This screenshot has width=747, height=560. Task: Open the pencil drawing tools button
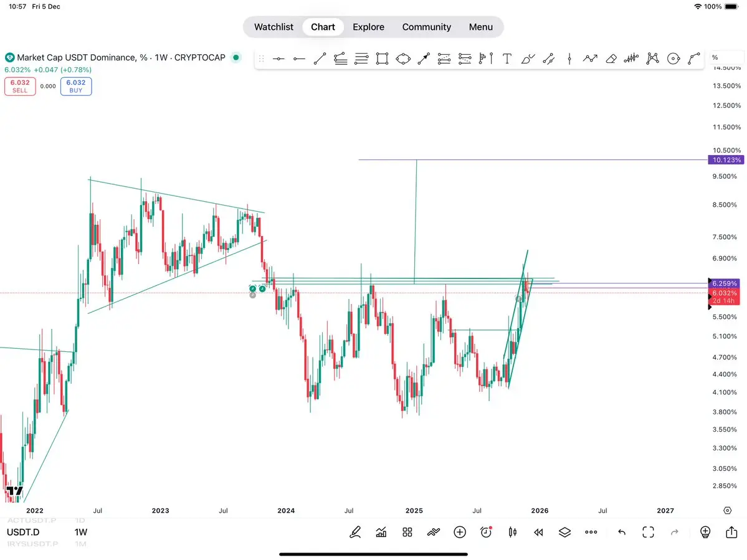pos(355,532)
